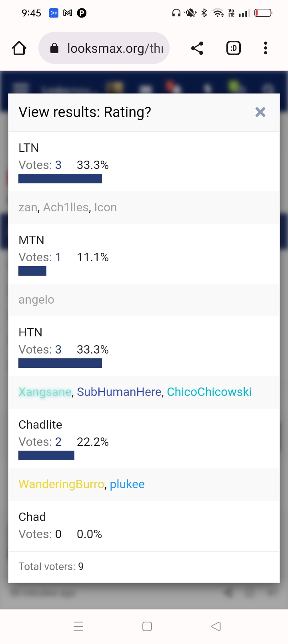This screenshot has width=288, height=644.
Task: Tap Android back navigation button
Action: coord(216,626)
